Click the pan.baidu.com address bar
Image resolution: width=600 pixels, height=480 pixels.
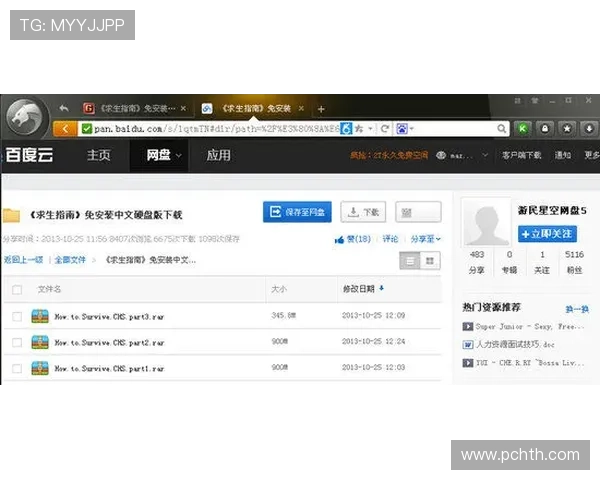pyautogui.click(x=216, y=129)
